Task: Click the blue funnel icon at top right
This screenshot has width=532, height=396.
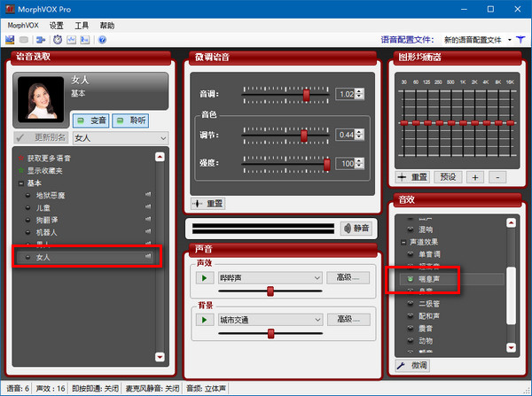Action: point(520,39)
